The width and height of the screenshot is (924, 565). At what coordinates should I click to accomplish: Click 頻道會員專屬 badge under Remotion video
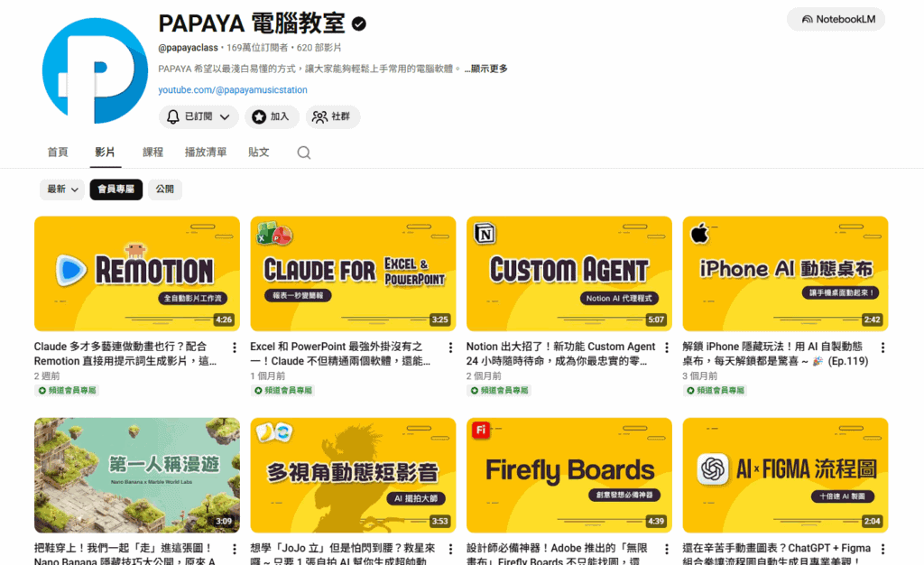[67, 390]
